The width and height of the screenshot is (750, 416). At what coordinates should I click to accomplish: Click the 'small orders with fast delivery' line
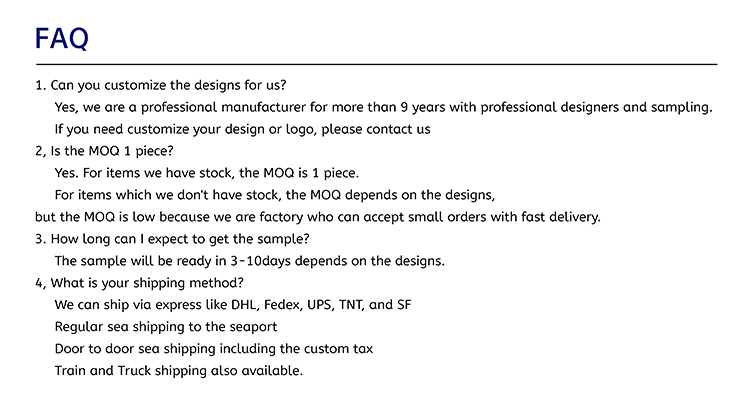[x=318, y=217]
